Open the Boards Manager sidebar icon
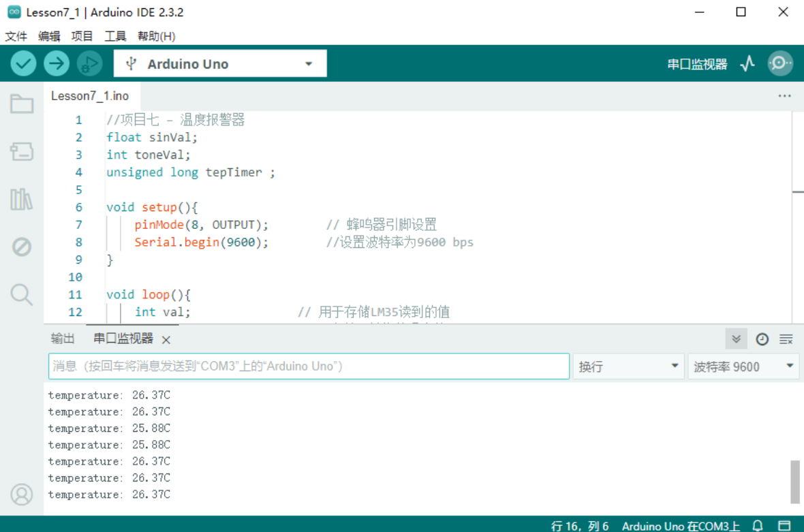 pos(22,151)
